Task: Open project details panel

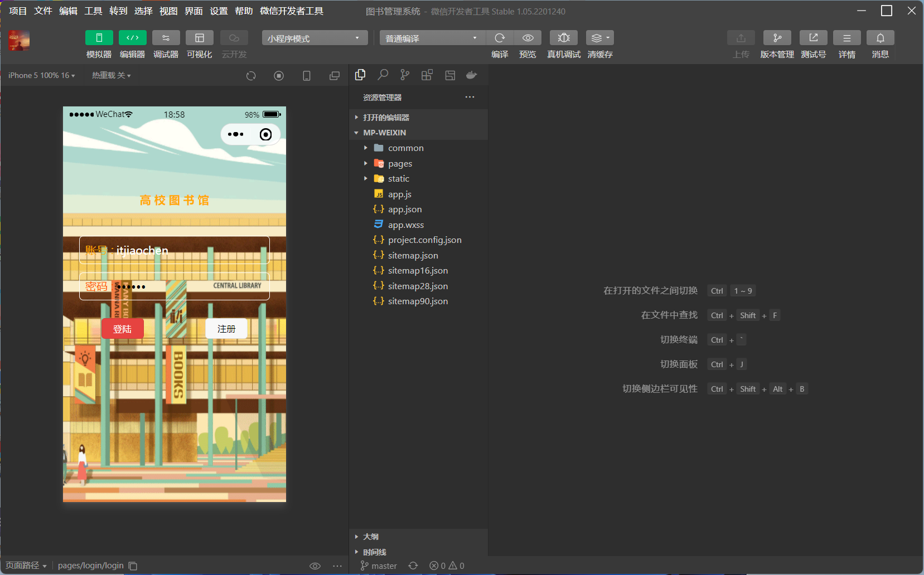Action: point(847,38)
